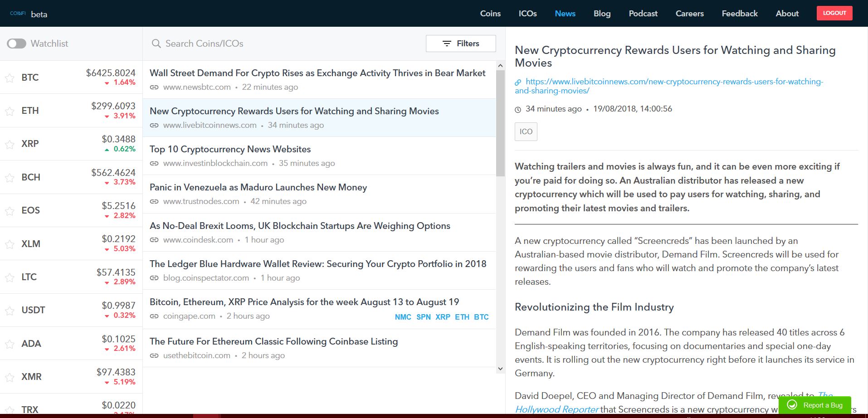Open Podcast in top navigation
Screen dimensions: 868x418
[643, 14]
